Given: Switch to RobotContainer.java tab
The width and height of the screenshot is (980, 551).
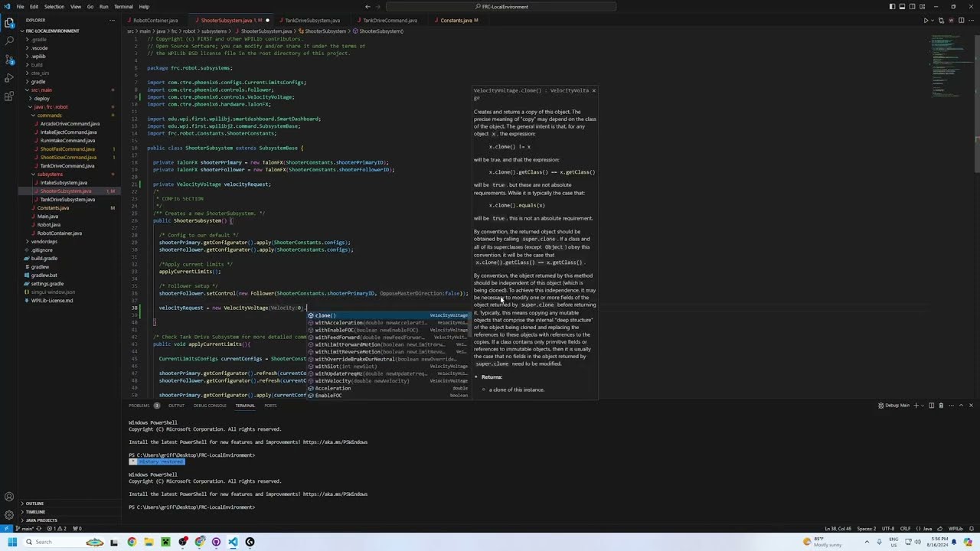Looking at the screenshot, I should point(155,20).
